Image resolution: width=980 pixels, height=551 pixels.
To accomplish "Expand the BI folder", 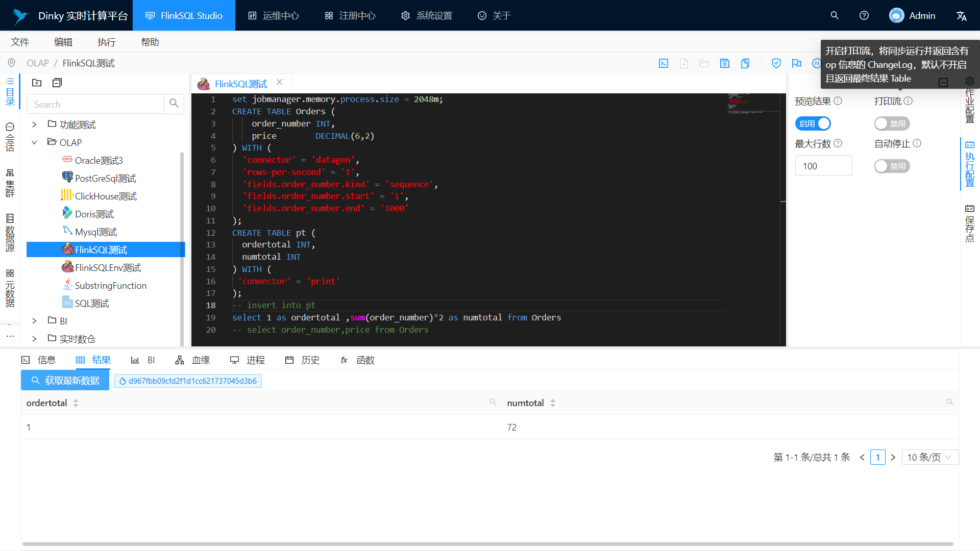I will coord(34,320).
